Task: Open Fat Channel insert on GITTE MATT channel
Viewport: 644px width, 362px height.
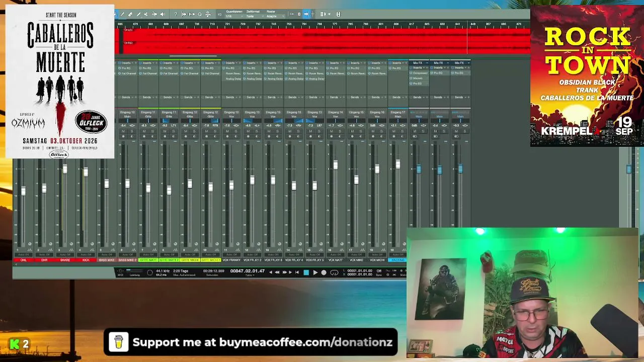Action: (x=149, y=73)
